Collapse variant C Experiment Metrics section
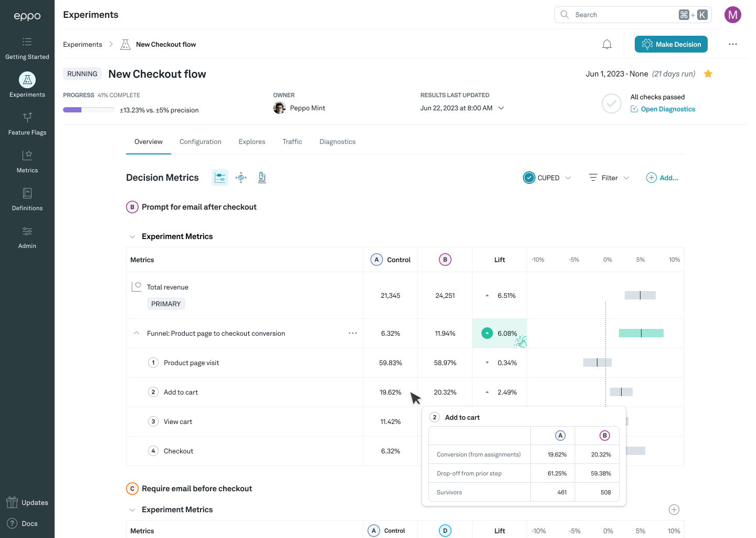Screen dimensions: 756x538 132,510
